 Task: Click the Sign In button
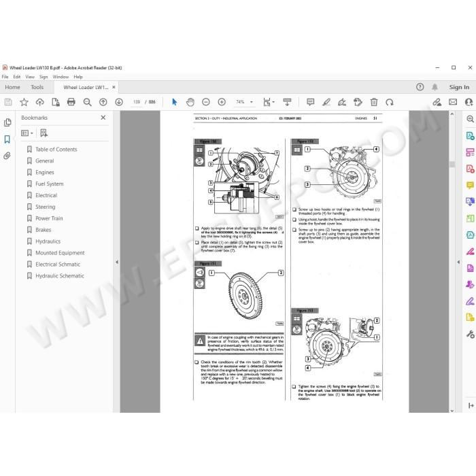pos(459,87)
